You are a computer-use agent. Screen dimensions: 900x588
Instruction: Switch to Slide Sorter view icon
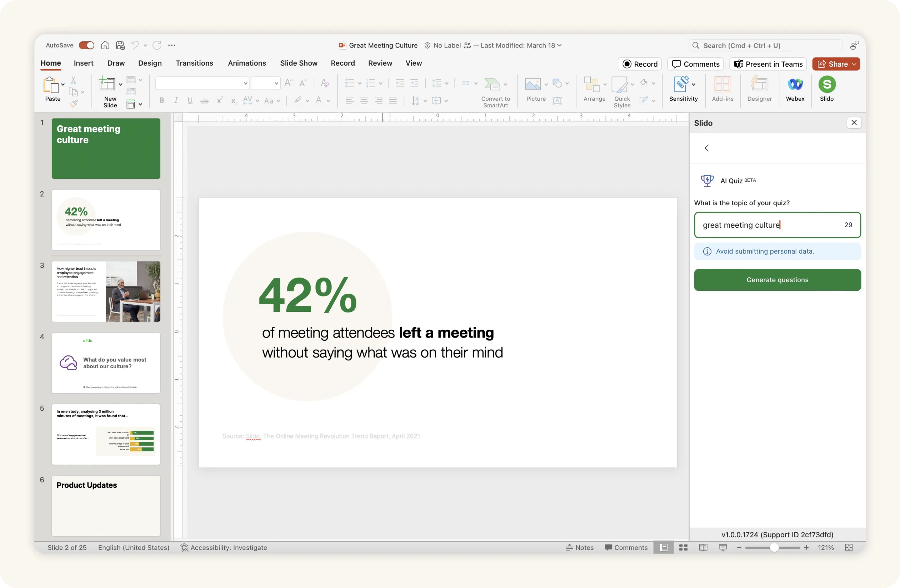(683, 548)
